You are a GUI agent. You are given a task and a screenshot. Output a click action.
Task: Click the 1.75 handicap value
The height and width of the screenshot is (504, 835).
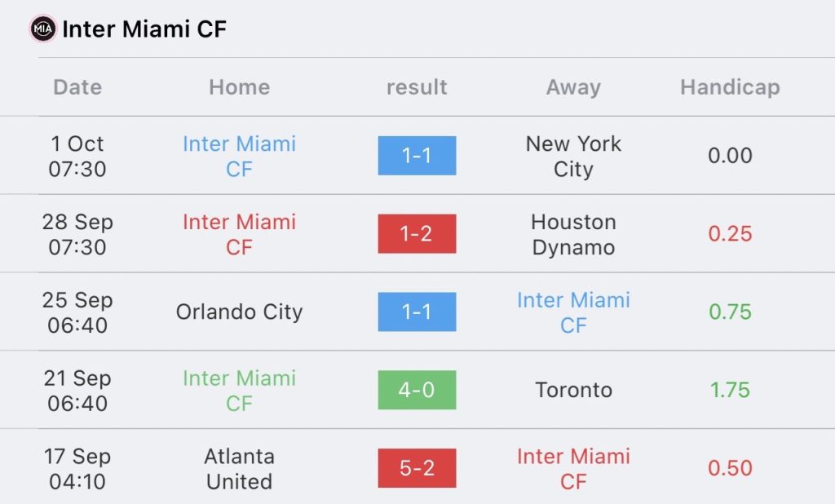click(x=730, y=390)
